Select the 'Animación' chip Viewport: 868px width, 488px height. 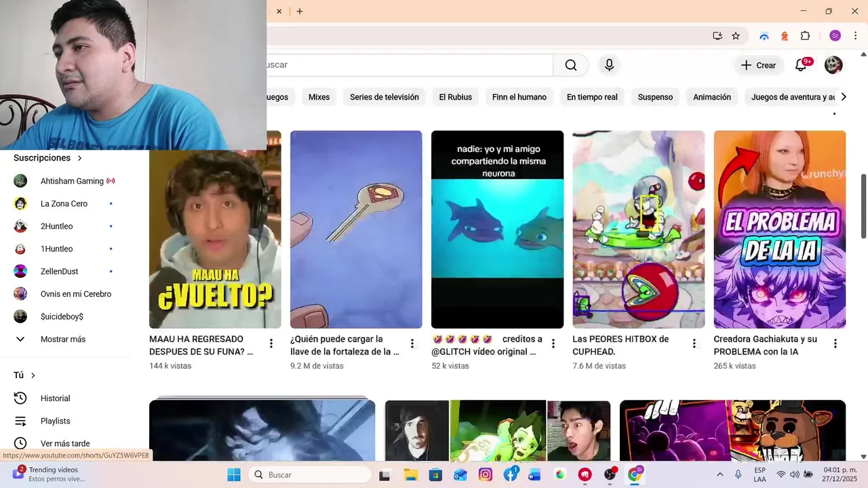(x=712, y=97)
